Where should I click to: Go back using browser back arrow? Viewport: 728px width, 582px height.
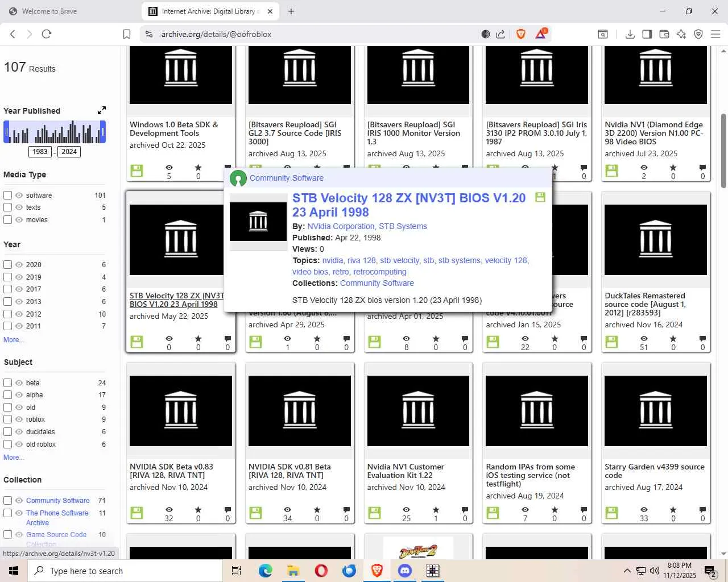pos(13,34)
